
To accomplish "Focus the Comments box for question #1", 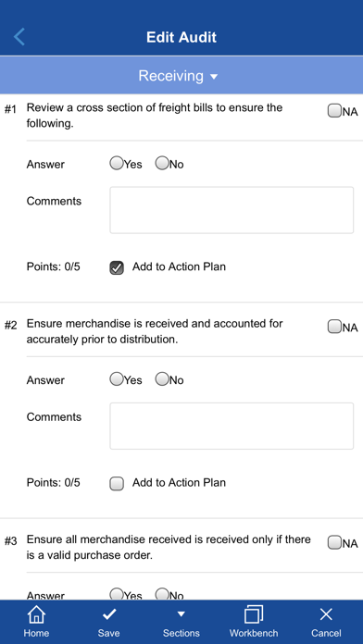I will [232, 210].
